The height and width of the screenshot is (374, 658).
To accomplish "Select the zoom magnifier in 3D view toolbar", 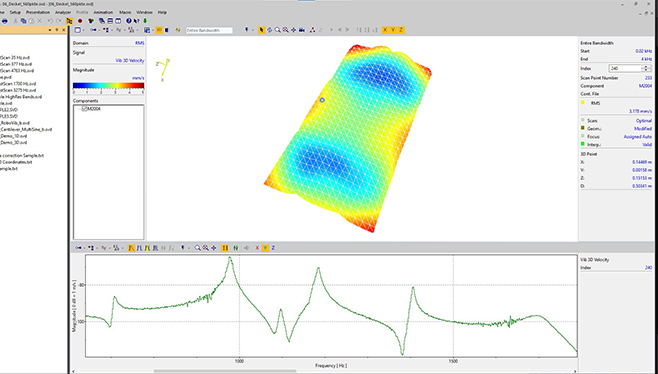I will (x=277, y=30).
